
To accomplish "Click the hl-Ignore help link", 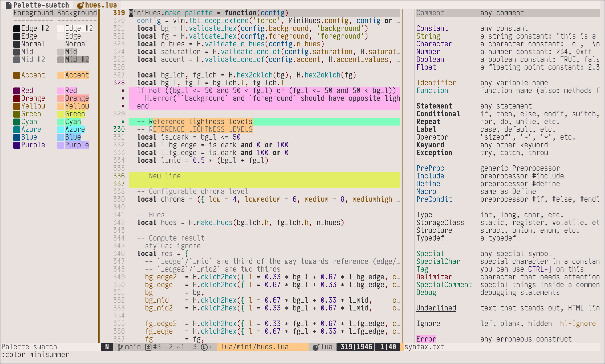I will click(577, 323).
